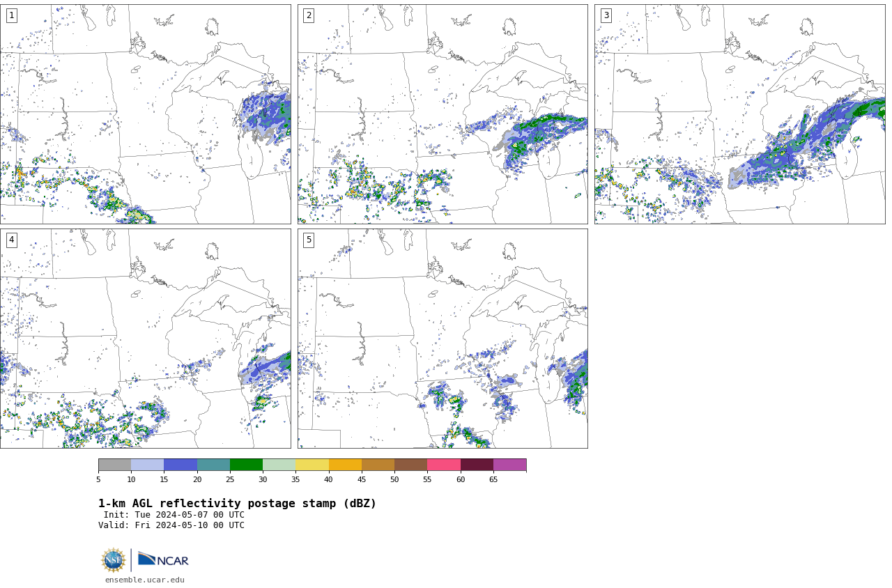The width and height of the screenshot is (892, 588).
Task: Click the maroon 60-65 dBZ swatch
Action: click(477, 465)
